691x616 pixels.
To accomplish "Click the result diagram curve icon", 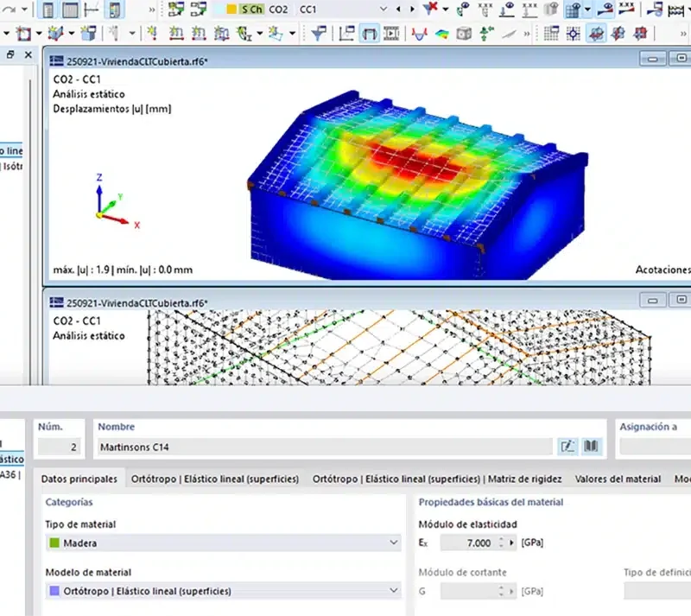I will pos(419,34).
